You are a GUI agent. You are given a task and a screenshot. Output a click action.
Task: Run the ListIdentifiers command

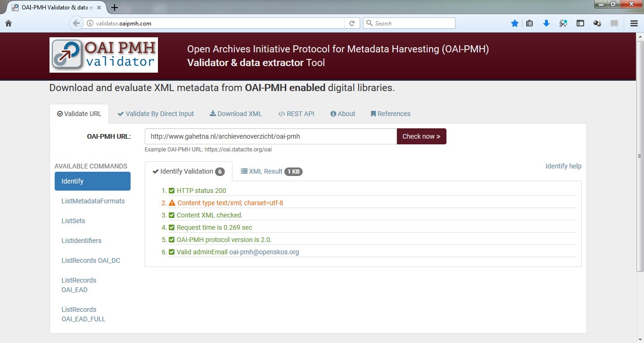(81, 241)
